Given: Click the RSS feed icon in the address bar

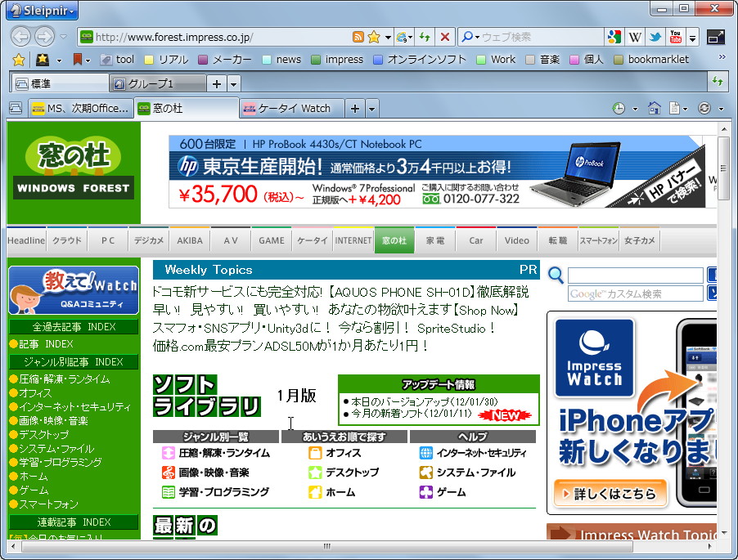Looking at the screenshot, I should (x=358, y=37).
